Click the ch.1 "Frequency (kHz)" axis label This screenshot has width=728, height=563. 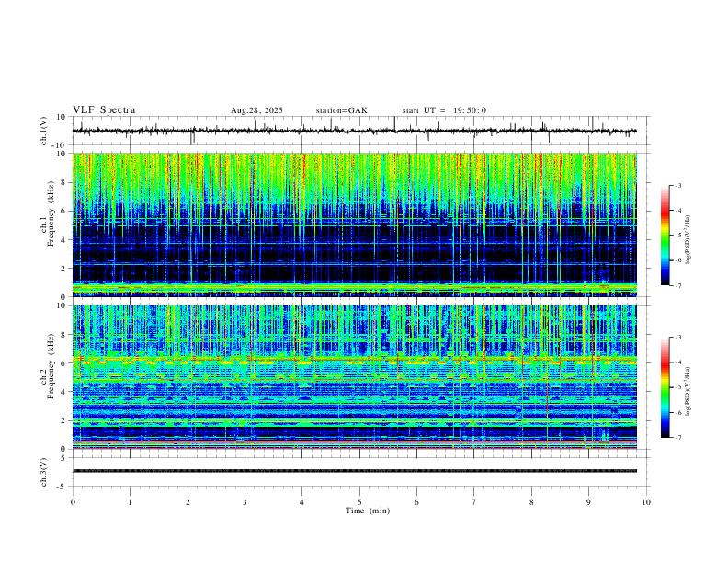(51, 214)
